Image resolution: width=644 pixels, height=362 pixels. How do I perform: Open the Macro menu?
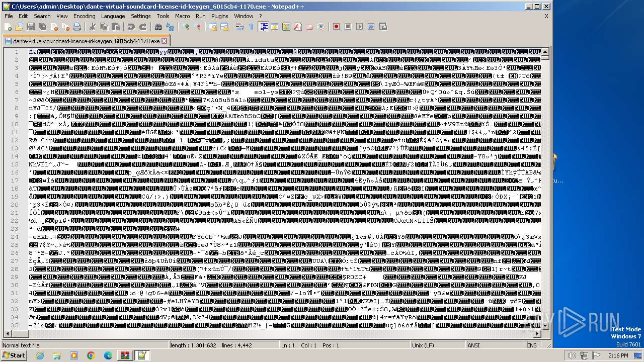(x=183, y=16)
